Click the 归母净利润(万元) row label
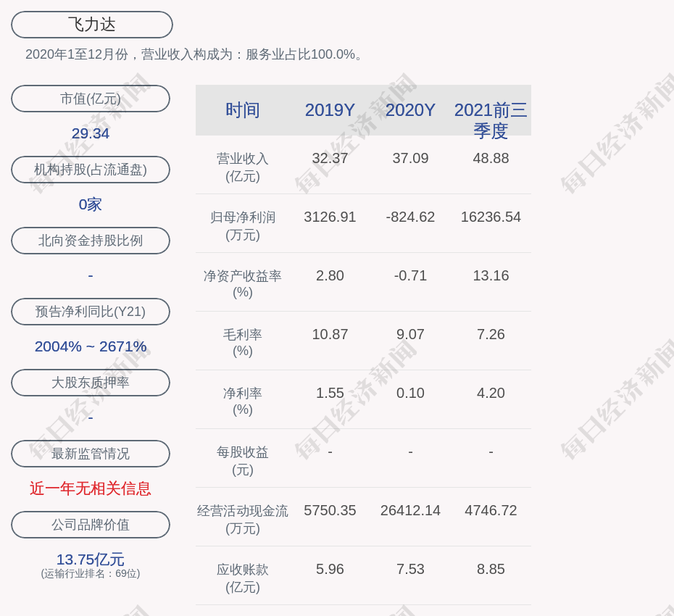 (x=243, y=225)
